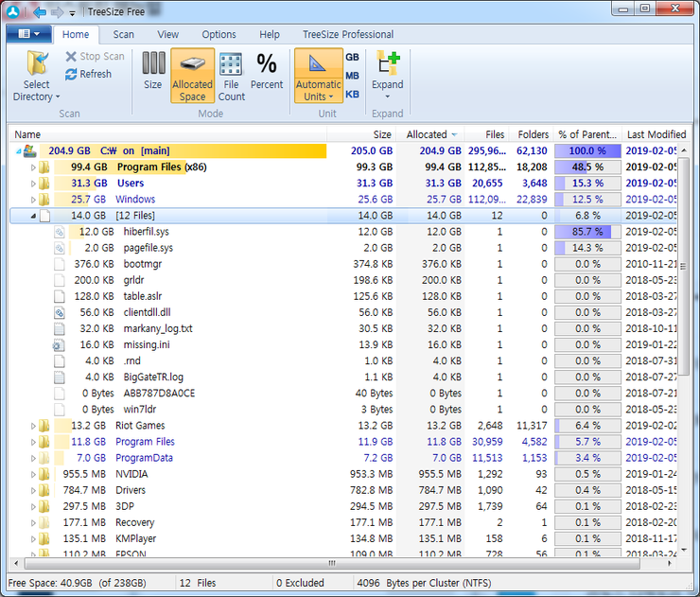Viewport: 700px width, 597px height.
Task: Click the 85.7 % bar for hiberfil.sys
Action: click(x=587, y=232)
